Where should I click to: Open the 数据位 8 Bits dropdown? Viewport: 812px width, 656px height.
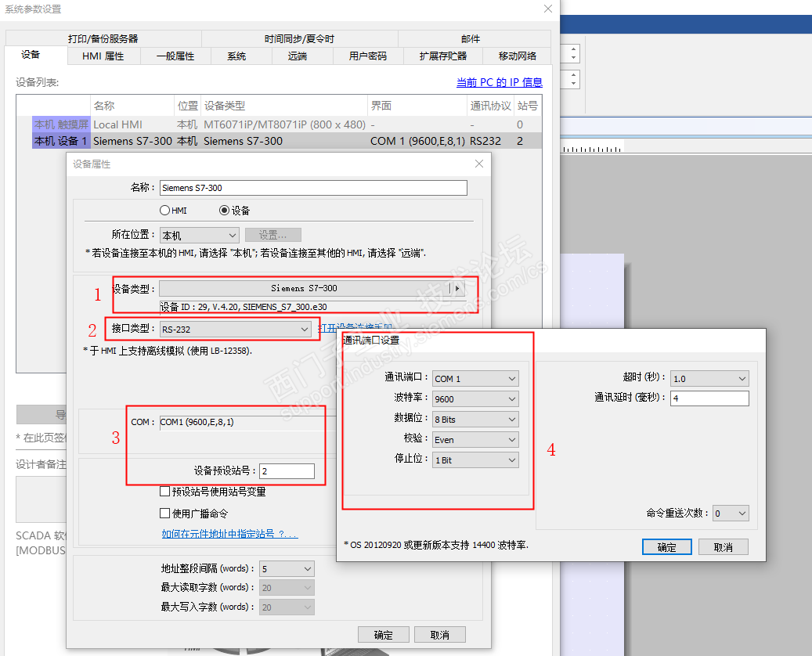475,420
